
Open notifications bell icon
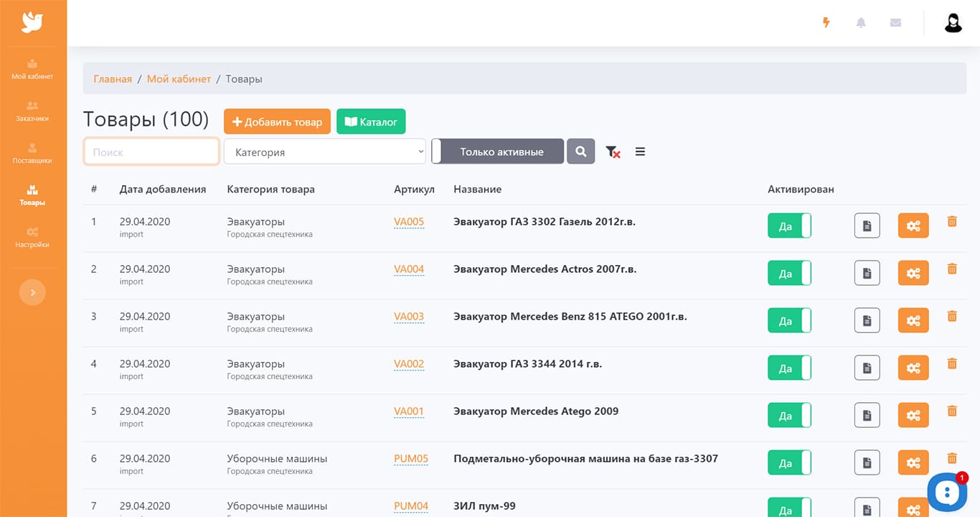coord(861,23)
